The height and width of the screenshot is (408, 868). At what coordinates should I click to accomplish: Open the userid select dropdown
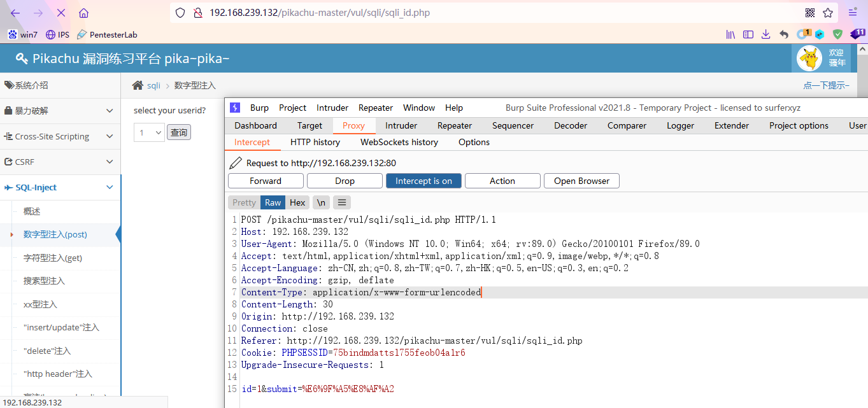point(149,133)
